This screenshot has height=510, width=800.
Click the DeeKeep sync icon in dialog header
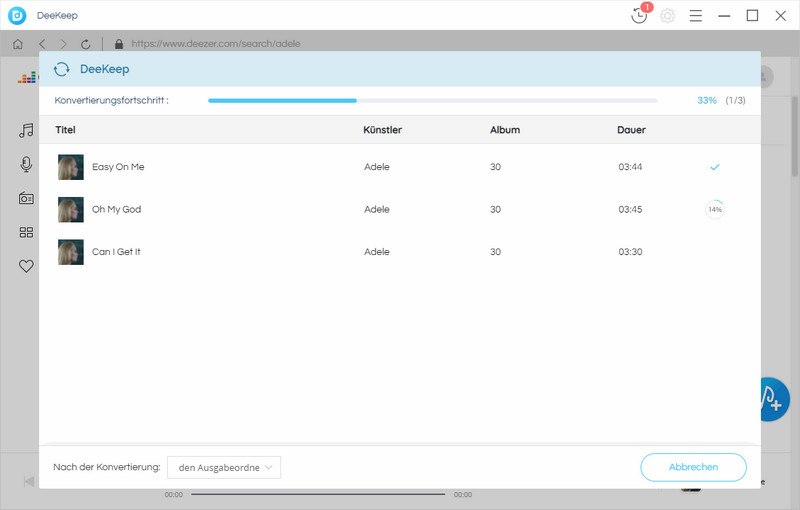click(x=62, y=69)
